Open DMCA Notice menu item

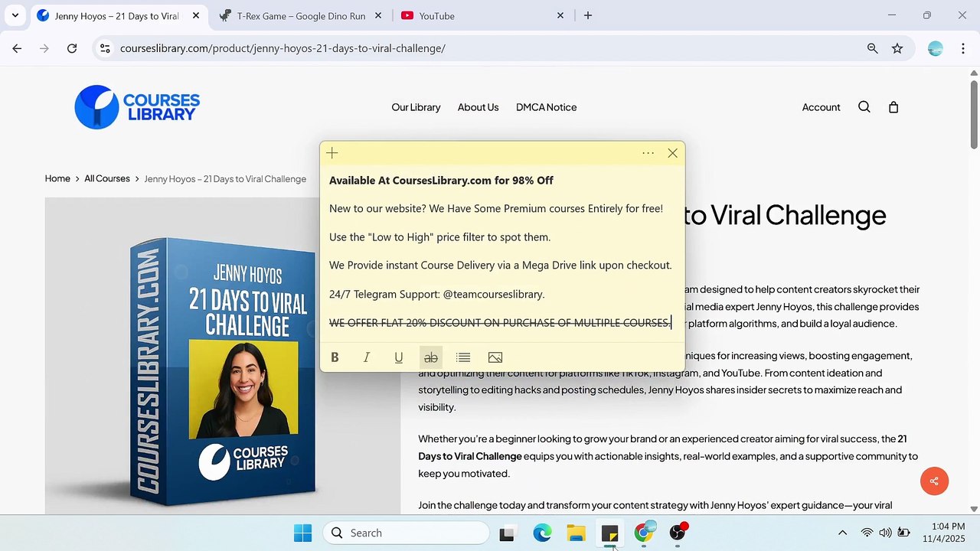546,107
